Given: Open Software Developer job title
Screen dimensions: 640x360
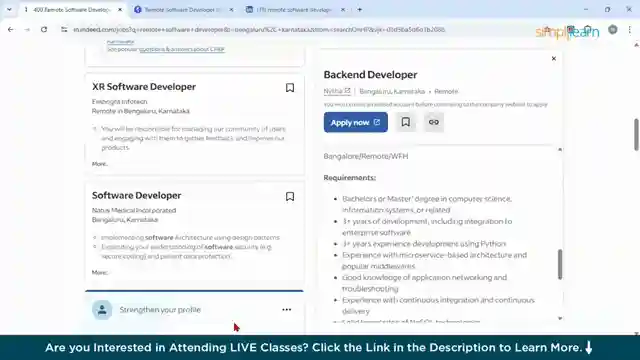Looking at the screenshot, I should click(136, 195).
